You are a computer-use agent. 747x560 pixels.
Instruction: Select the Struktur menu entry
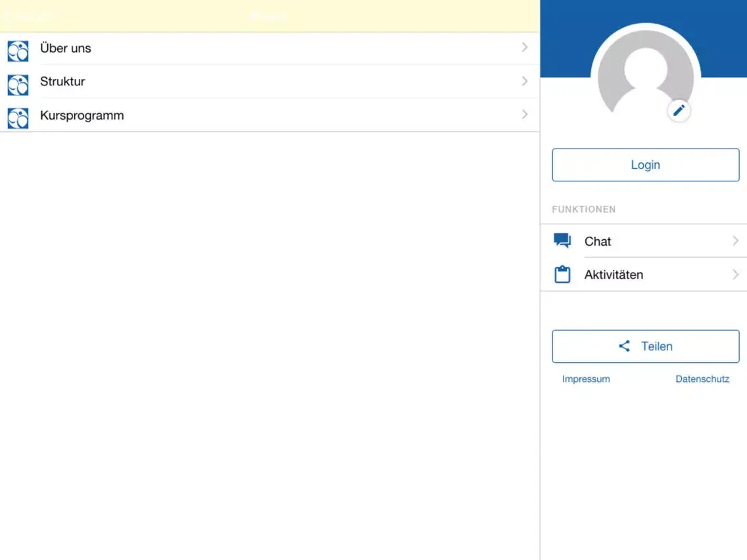(x=62, y=82)
